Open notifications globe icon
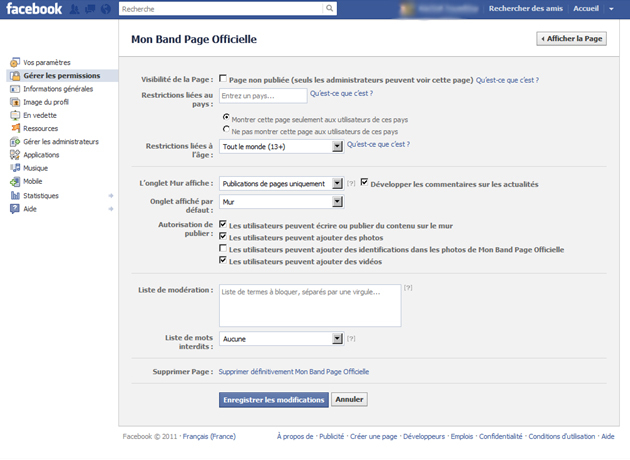 coord(106,9)
